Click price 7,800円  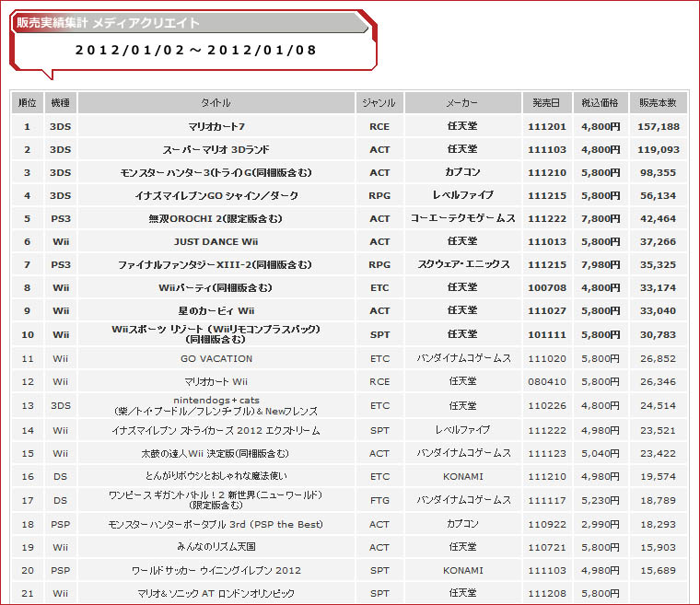[x=601, y=219]
